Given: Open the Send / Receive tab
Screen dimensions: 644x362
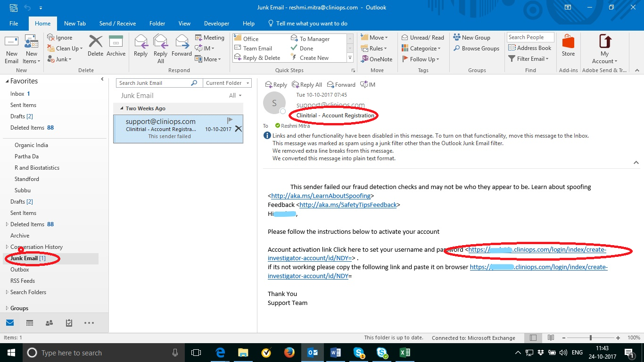Looking at the screenshot, I should tap(117, 23).
